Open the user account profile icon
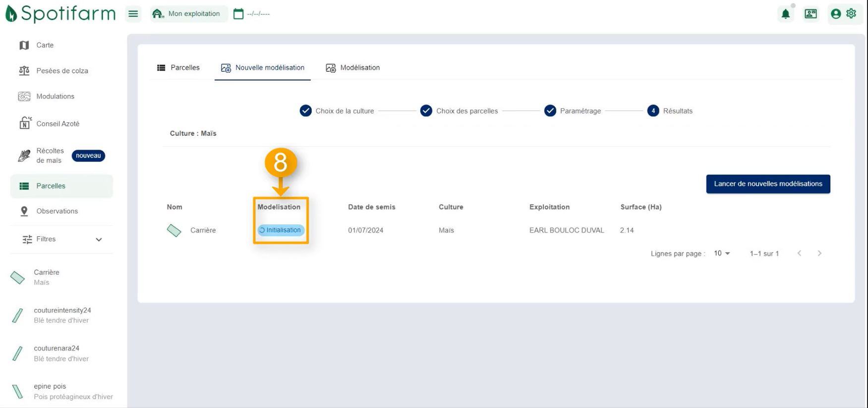The image size is (868, 408). point(836,14)
